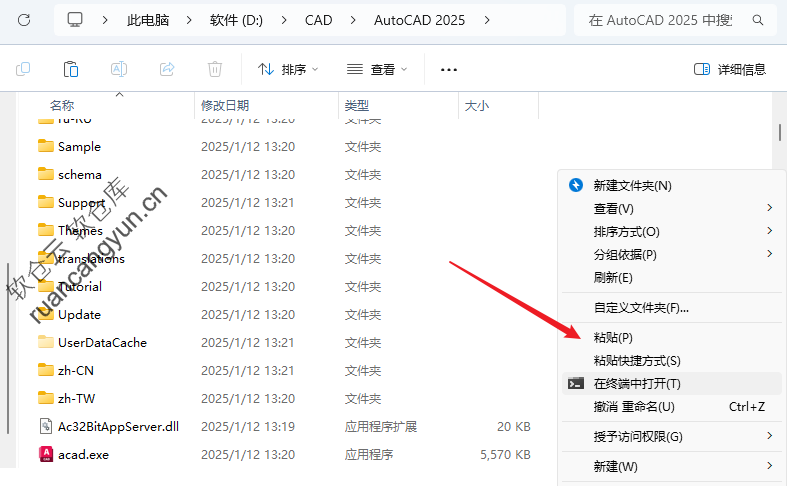Click the zh-TW folder icon
Screen dimensions: 787x486
46,398
